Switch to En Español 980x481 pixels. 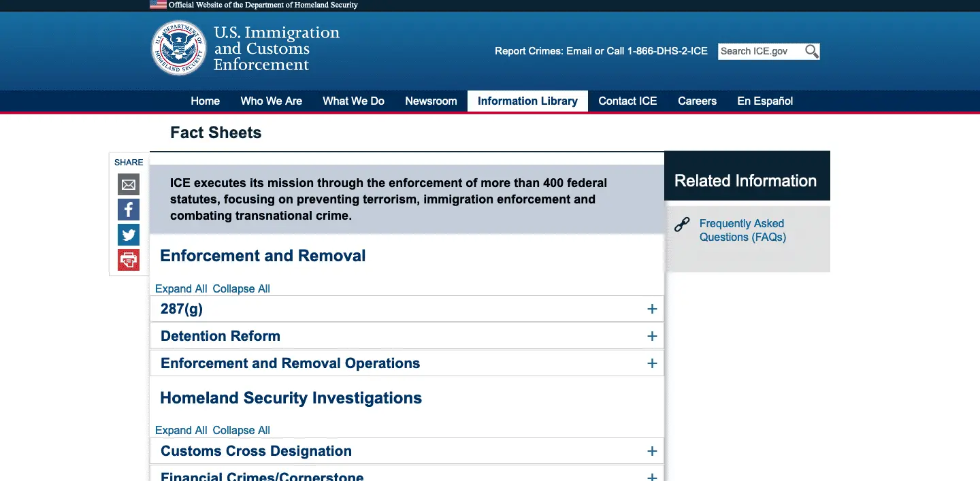[x=765, y=101]
